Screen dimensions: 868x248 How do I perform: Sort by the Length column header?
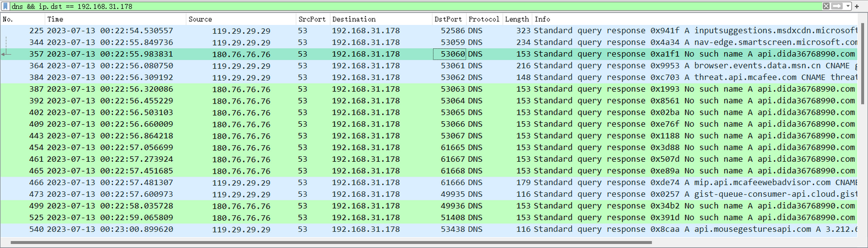517,19
